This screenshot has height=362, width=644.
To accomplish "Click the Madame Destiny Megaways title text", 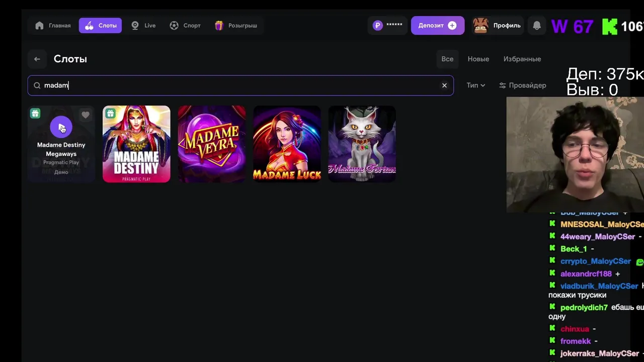I will click(61, 149).
